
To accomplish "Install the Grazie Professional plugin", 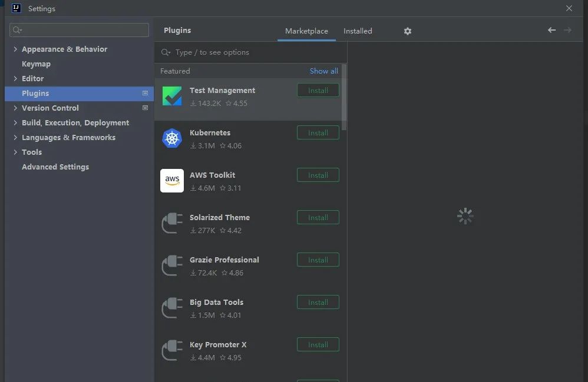I will 318,260.
